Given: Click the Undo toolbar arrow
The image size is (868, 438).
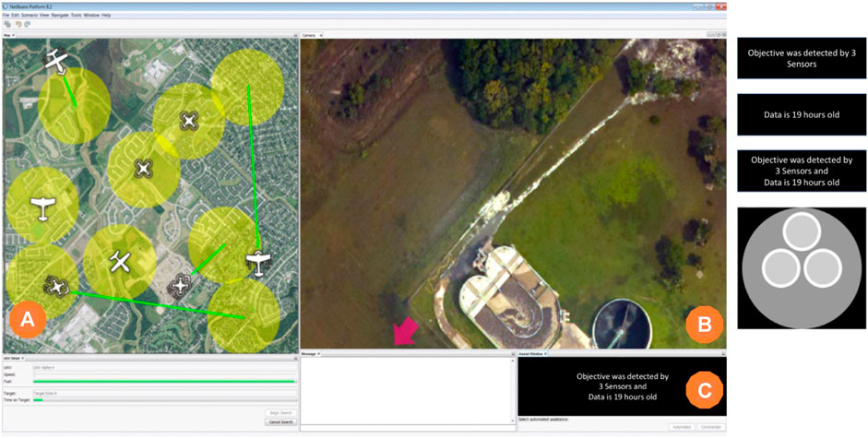Looking at the screenshot, I should point(18,24).
